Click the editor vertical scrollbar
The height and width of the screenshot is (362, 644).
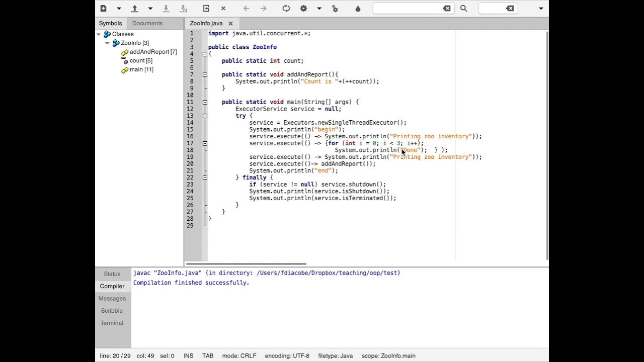coord(547,146)
